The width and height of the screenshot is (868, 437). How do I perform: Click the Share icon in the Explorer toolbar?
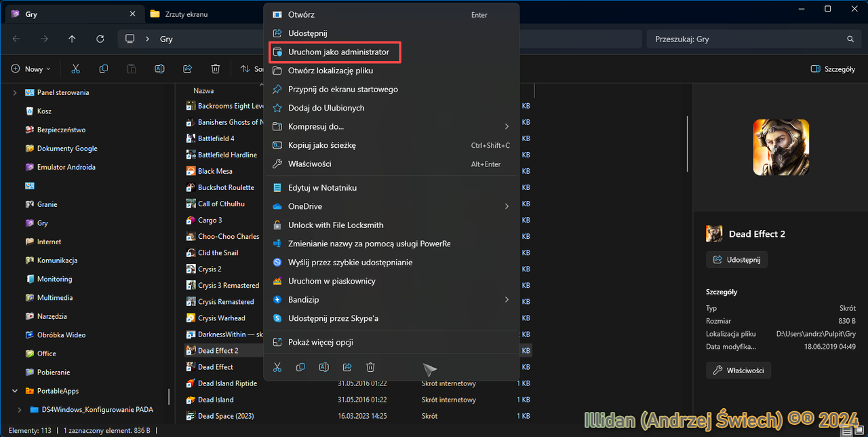tap(188, 69)
